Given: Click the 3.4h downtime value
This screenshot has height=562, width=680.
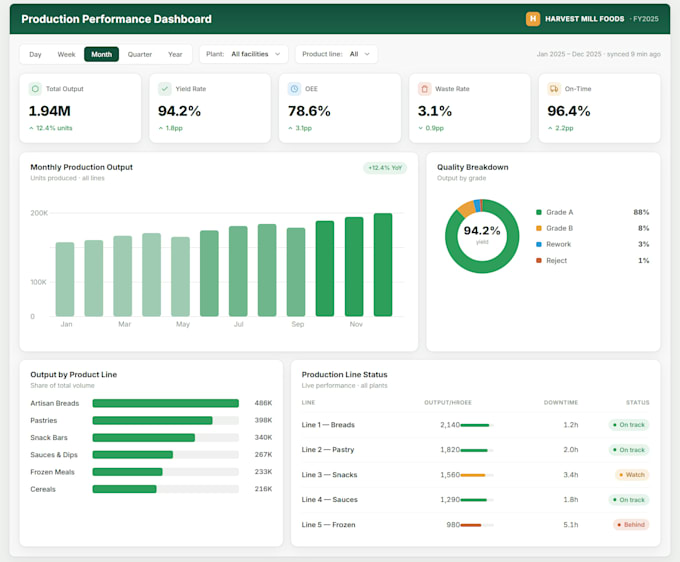Looking at the screenshot, I should click(571, 475).
